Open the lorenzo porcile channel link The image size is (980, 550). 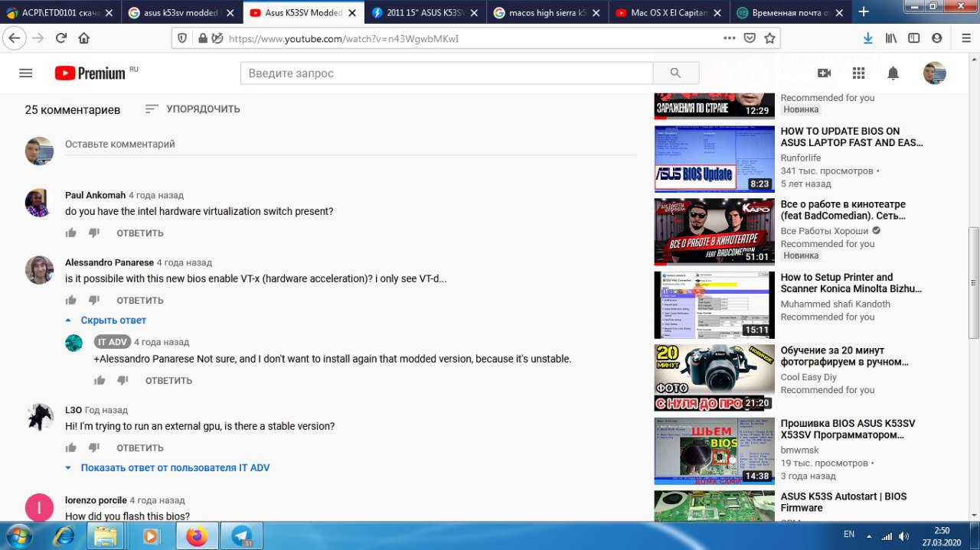(x=96, y=500)
